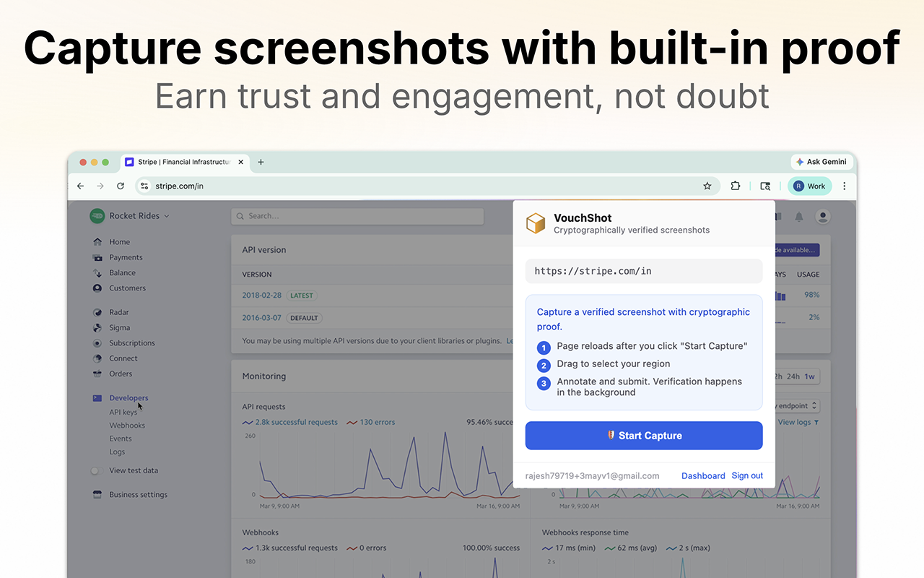This screenshot has height=578, width=924.
Task: Open API keys in Developers submenu
Action: click(123, 412)
